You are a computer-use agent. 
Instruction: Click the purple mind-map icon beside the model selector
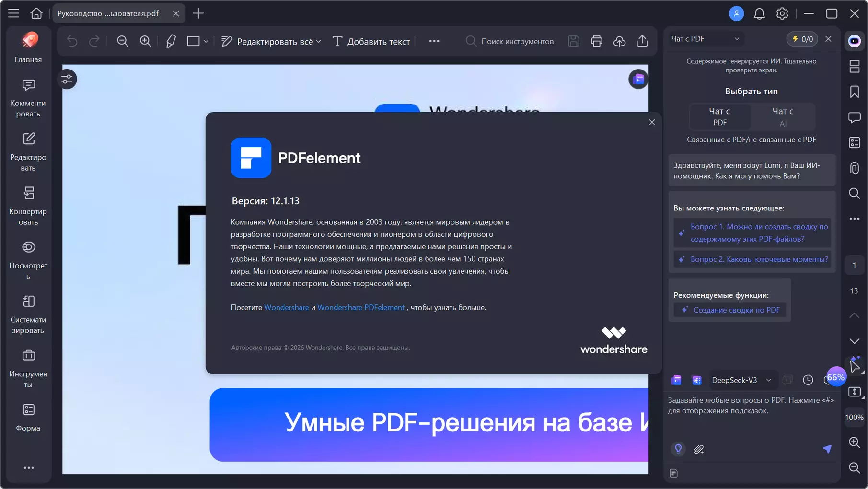point(697,380)
